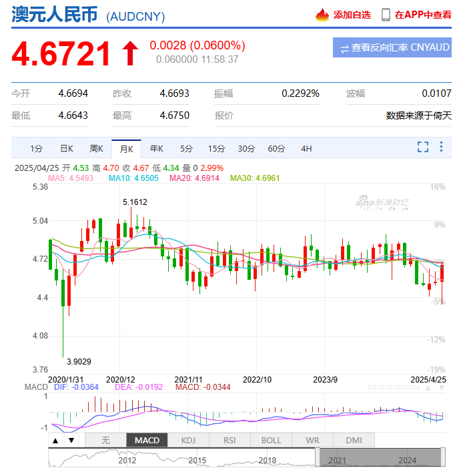Viewport: 455px width, 476px height.
Task: Click the 2025/4/25 date axis label
Action: click(428, 380)
